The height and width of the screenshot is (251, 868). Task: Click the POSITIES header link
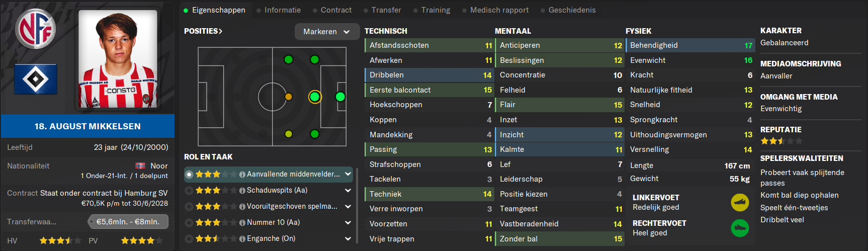click(x=203, y=31)
